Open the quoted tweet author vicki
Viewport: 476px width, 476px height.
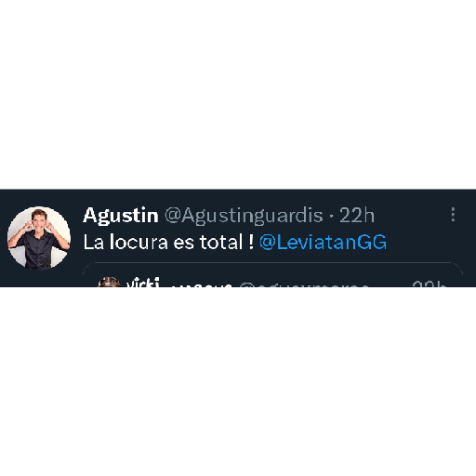coord(143,283)
